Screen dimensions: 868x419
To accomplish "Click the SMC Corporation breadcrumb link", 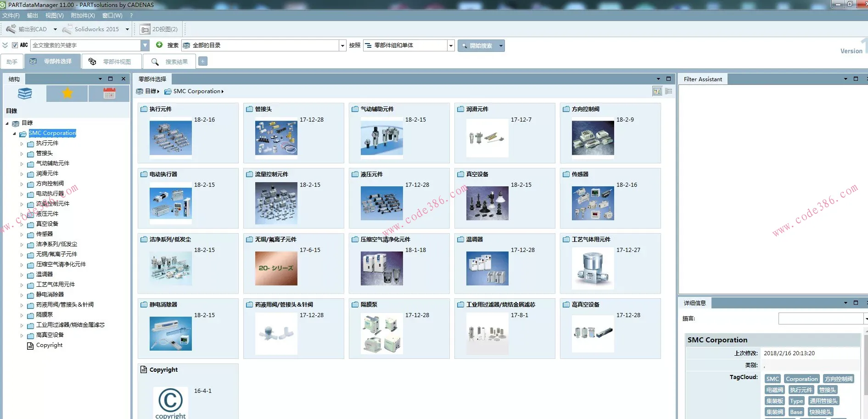I will [197, 91].
